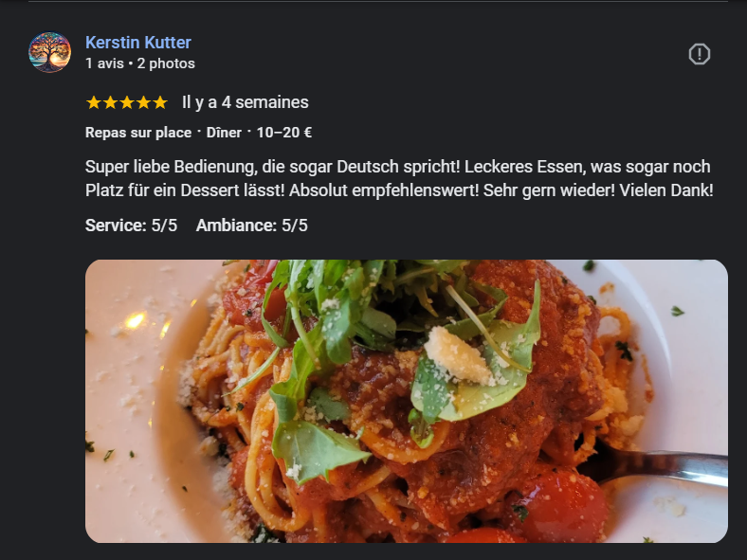
Task: Open the spaghetti with arugula photo
Action: tap(407, 401)
